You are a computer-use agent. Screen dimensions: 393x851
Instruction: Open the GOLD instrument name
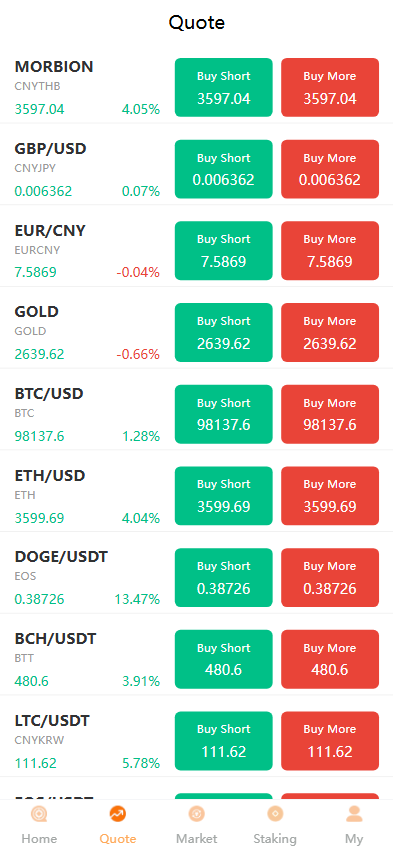pyautogui.click(x=36, y=312)
